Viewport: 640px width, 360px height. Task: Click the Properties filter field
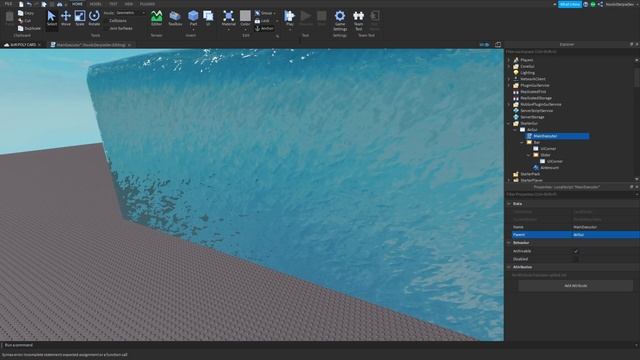pos(571,194)
